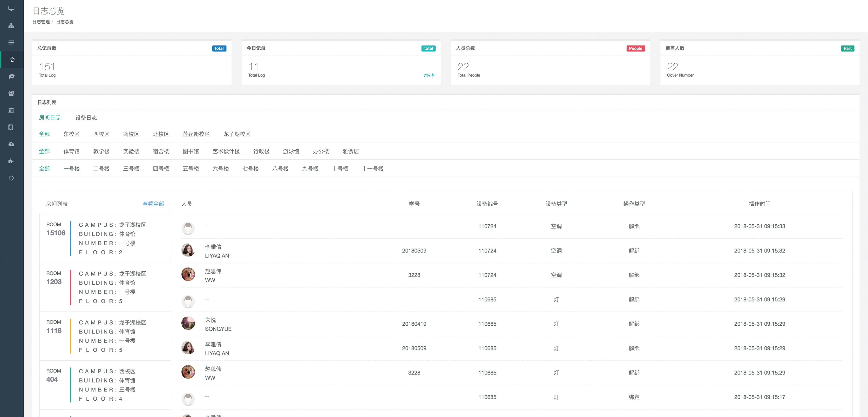Screen dimensions: 868x417
Task: Filter by 龙子湖校区 campus
Action: click(x=237, y=134)
